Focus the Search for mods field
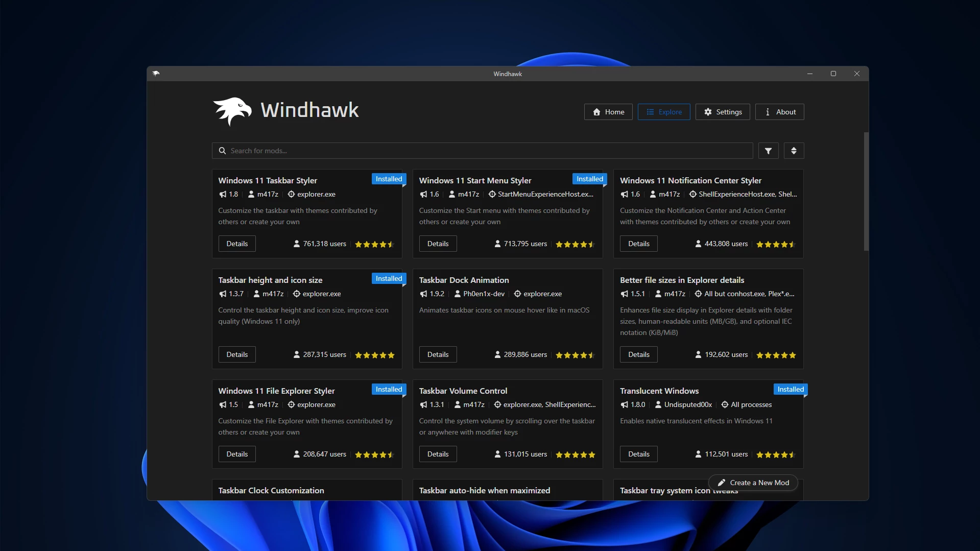 coord(482,151)
